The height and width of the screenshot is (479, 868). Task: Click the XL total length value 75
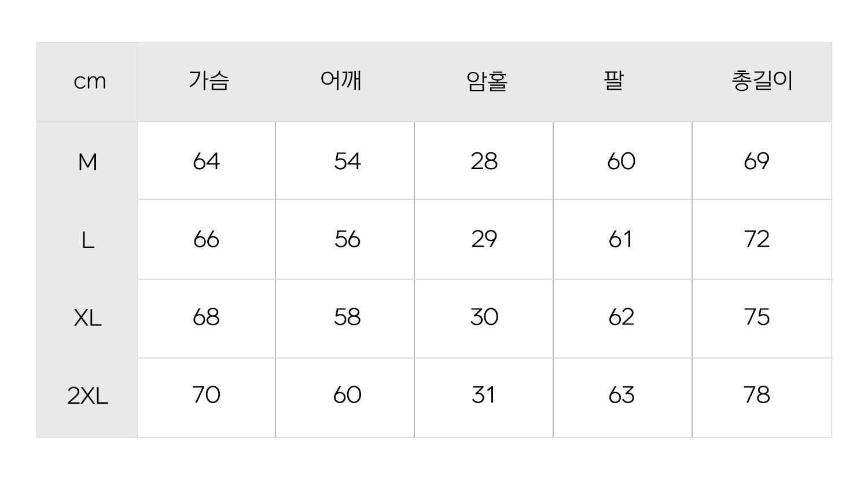coord(757,317)
